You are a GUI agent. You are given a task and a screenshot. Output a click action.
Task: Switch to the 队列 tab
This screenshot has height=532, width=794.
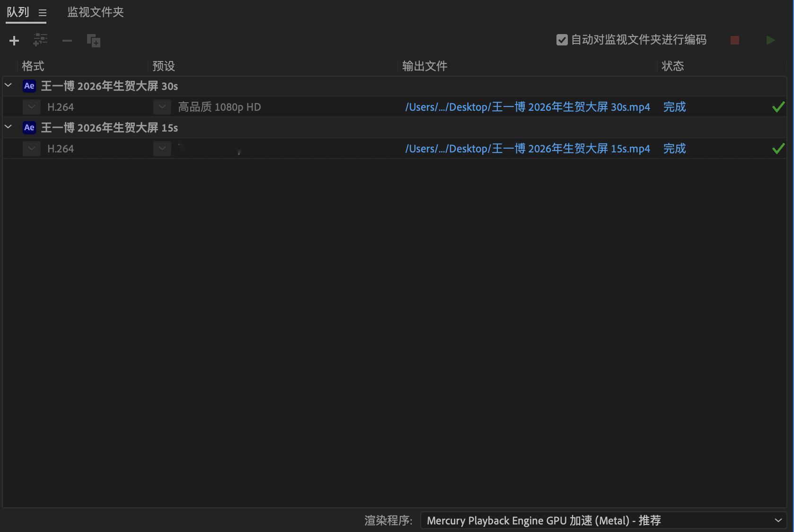click(x=18, y=12)
